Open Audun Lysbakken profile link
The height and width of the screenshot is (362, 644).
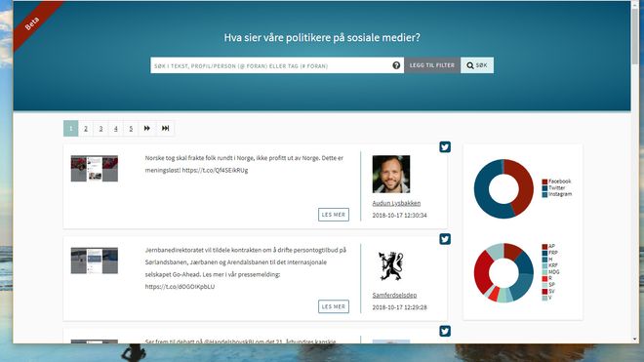[396, 203]
